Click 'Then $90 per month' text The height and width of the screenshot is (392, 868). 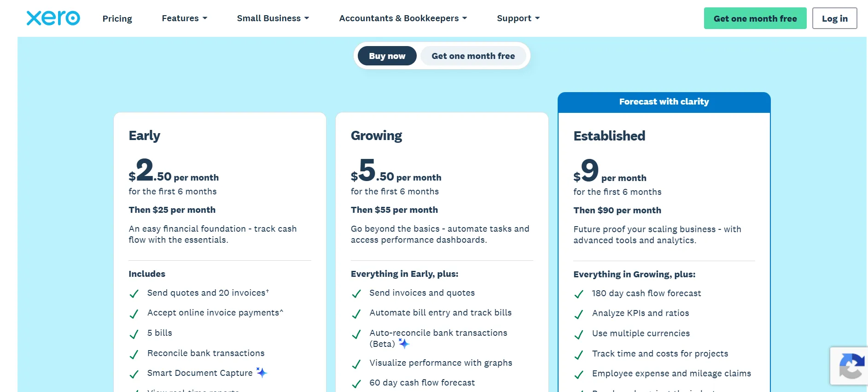point(617,210)
